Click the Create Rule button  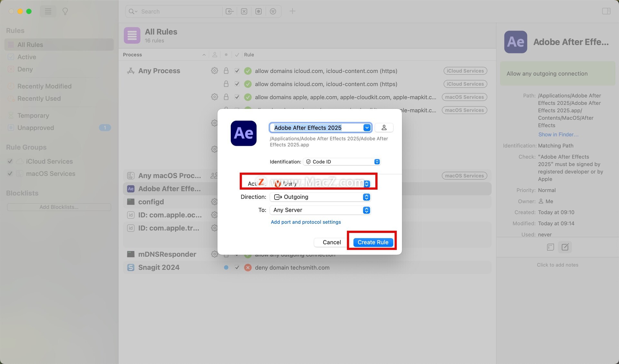[x=373, y=242]
